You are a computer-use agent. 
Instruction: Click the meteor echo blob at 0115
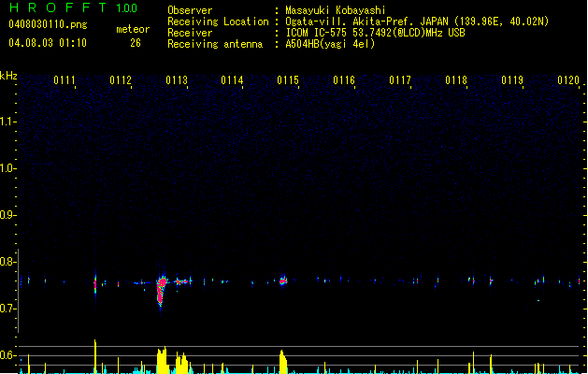point(283,280)
